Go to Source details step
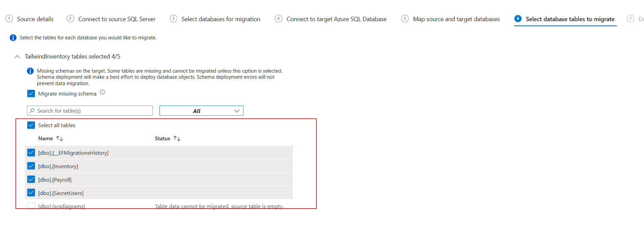The width and height of the screenshot is (644, 225). (35, 19)
